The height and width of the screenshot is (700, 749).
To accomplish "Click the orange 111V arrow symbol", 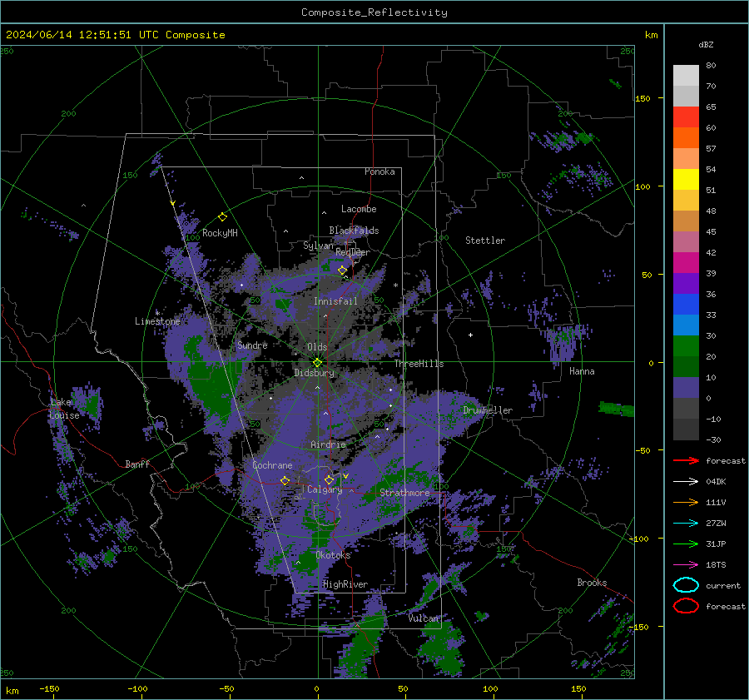I will pyautogui.click(x=686, y=502).
